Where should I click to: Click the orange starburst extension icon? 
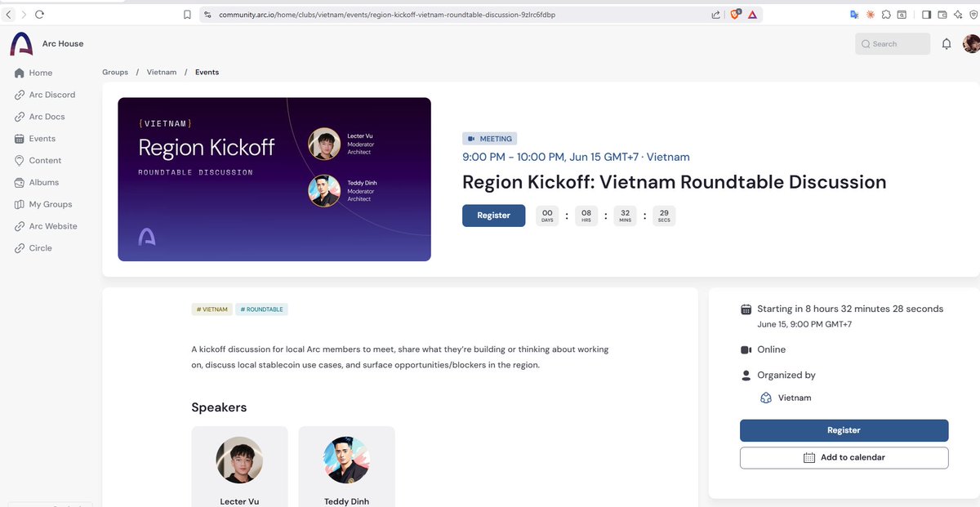(871, 15)
